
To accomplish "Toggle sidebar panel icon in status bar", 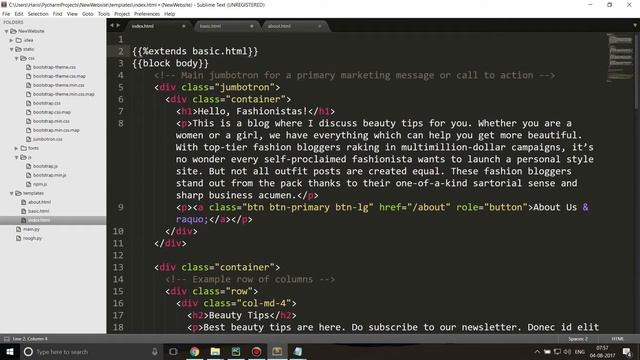I will [x=6, y=339].
